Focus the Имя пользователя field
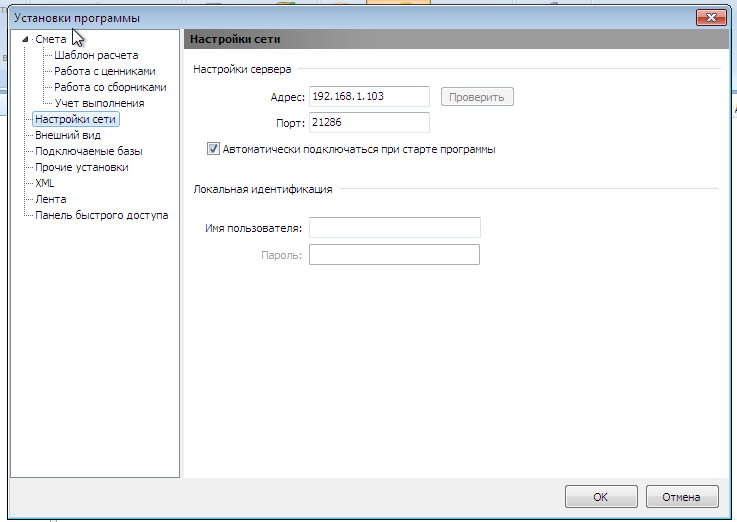The height and width of the screenshot is (522, 737). pyautogui.click(x=394, y=228)
